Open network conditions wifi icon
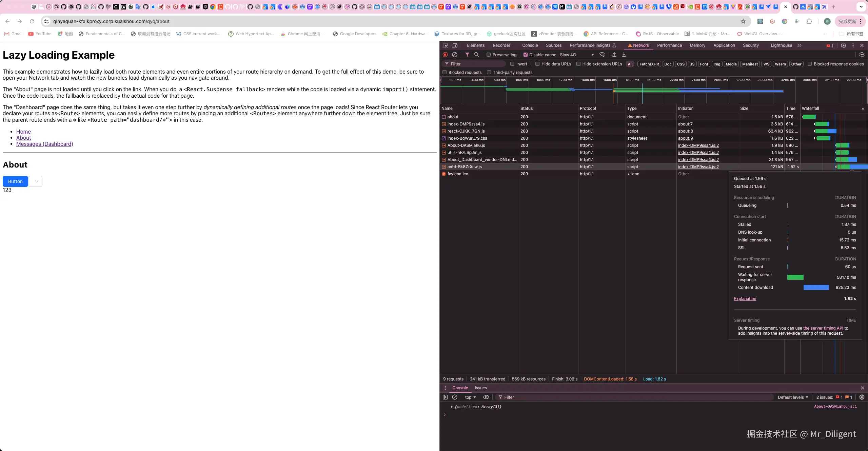This screenshot has width=868, height=451. [602, 55]
